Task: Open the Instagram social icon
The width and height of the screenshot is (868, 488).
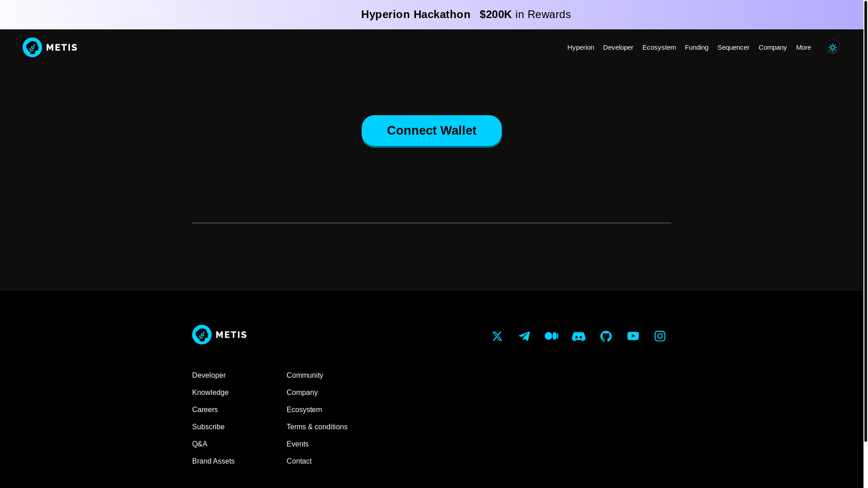Action: coord(660,336)
